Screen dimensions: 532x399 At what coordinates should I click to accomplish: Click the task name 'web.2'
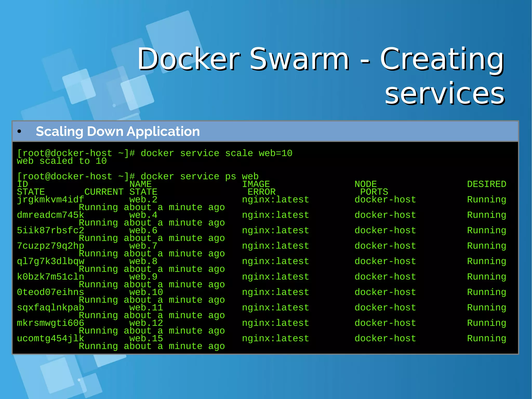point(143,200)
